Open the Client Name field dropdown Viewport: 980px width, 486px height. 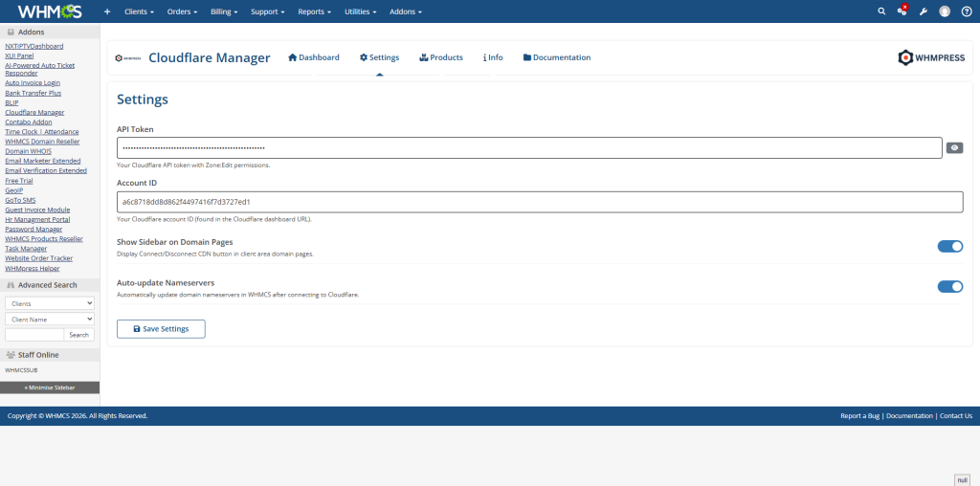click(x=50, y=319)
